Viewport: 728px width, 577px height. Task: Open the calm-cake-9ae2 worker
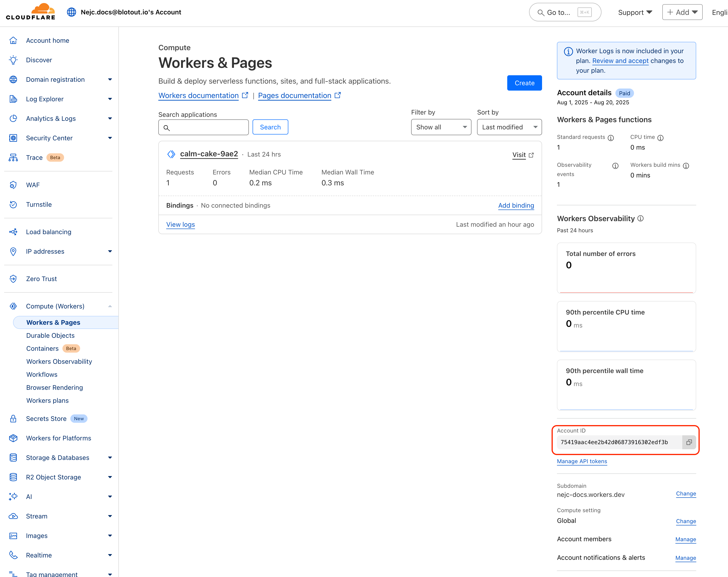(209, 154)
